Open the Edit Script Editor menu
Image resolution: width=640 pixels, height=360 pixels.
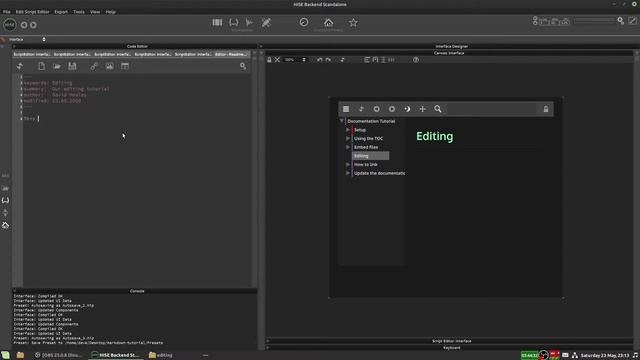[32, 12]
